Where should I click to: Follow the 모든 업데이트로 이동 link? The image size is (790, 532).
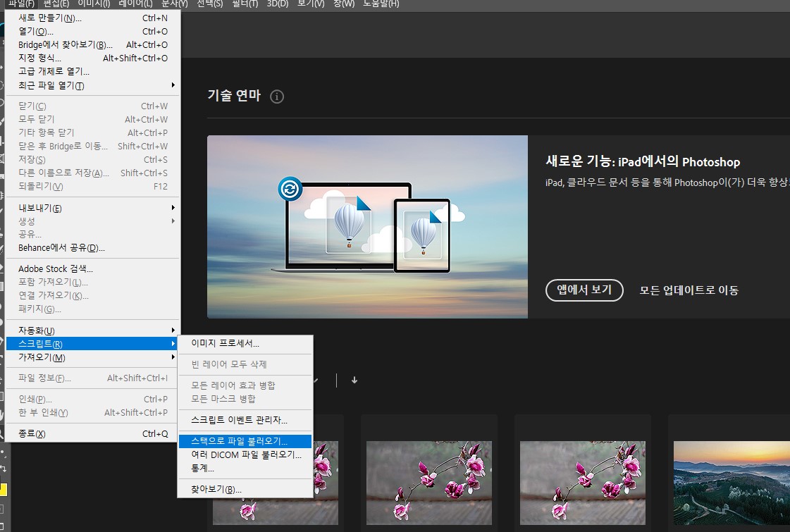pyautogui.click(x=689, y=290)
